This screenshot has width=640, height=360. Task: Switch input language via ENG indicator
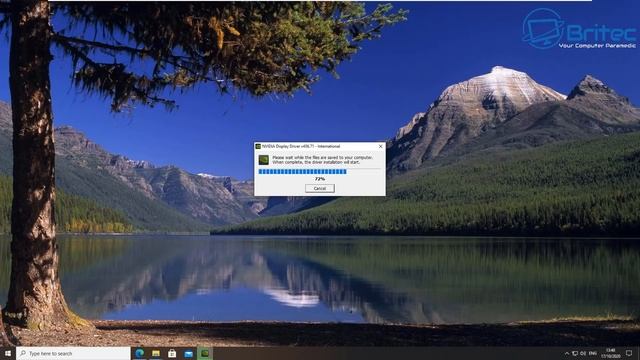(x=593, y=353)
